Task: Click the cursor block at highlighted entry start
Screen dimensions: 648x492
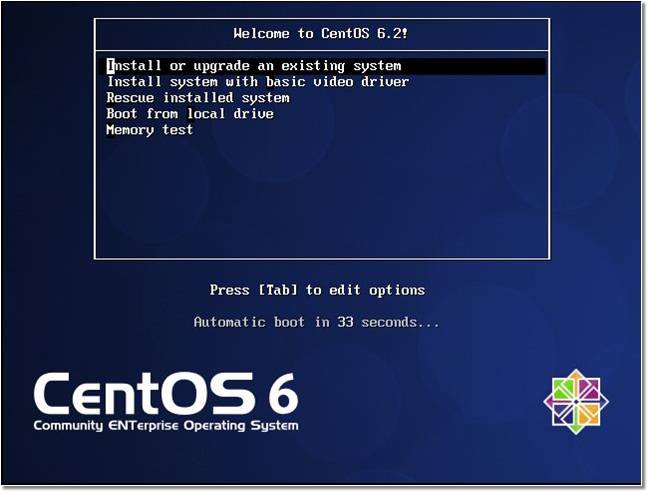Action: coord(110,66)
